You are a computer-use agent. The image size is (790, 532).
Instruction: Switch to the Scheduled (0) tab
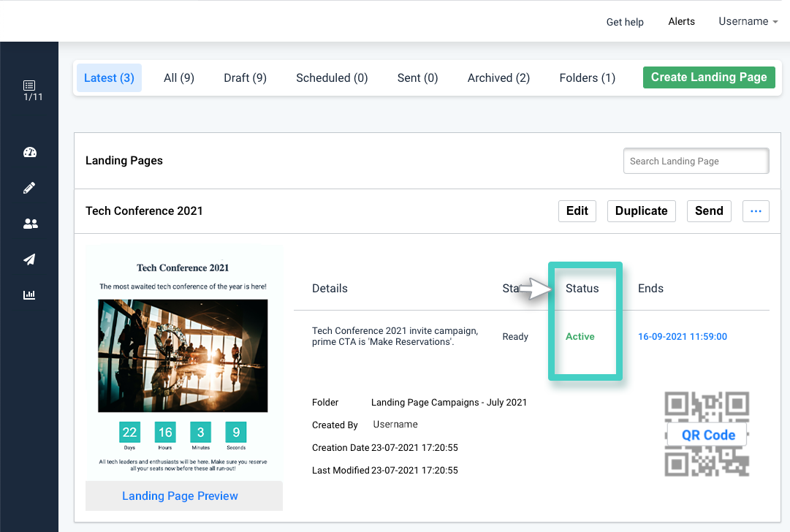332,77
